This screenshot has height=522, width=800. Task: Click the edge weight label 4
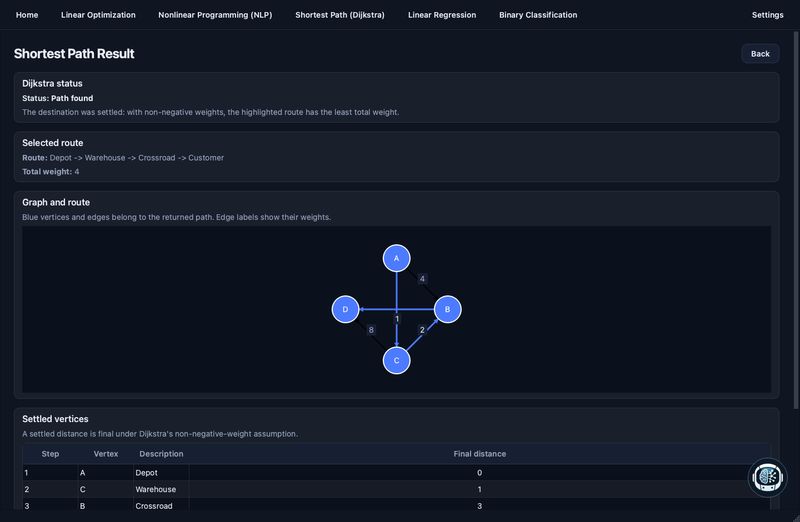click(x=422, y=279)
